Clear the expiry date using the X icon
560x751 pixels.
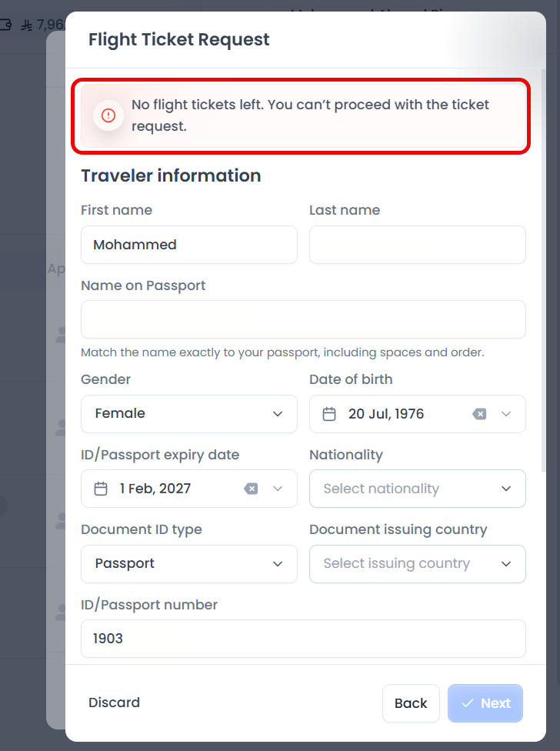pos(251,488)
